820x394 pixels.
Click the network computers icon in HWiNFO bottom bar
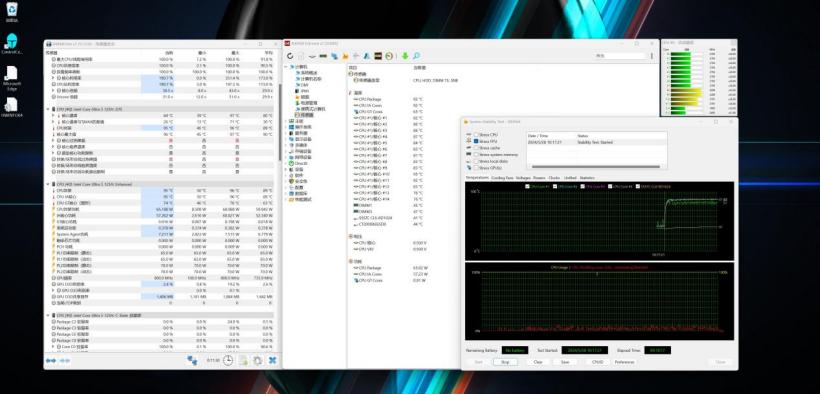(x=192, y=361)
